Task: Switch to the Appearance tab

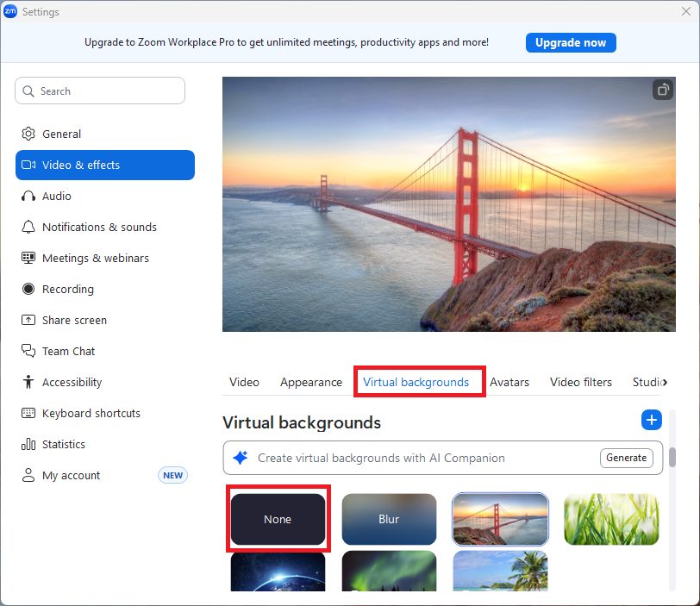Action: coord(311,383)
